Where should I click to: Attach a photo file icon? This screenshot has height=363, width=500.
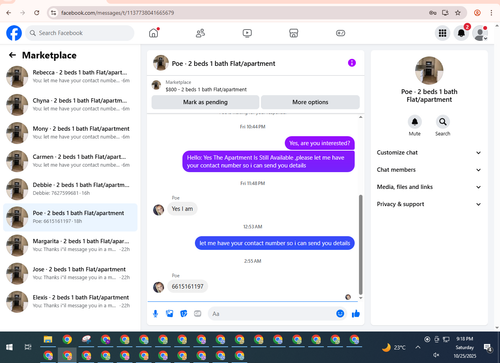170,313
